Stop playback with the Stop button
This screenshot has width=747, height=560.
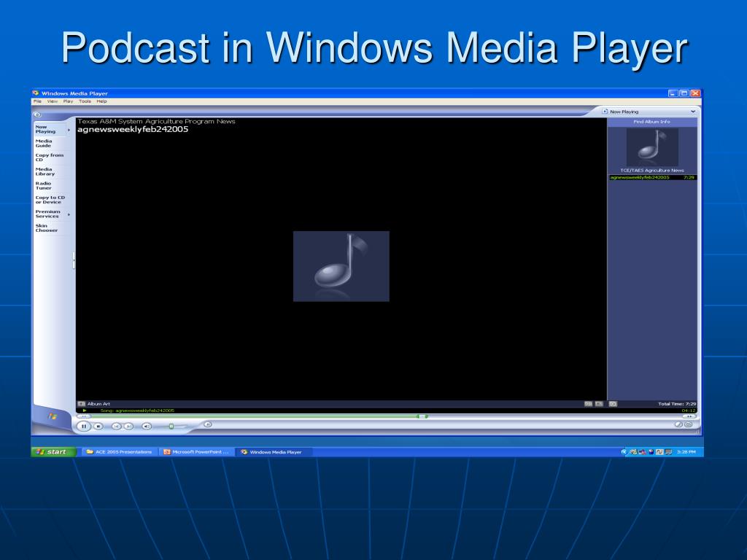(x=98, y=426)
